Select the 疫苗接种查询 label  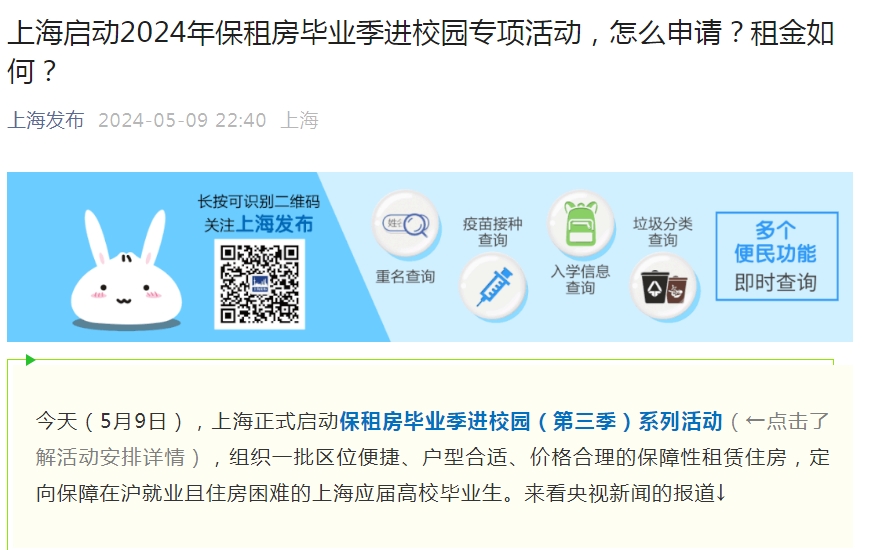493,232
